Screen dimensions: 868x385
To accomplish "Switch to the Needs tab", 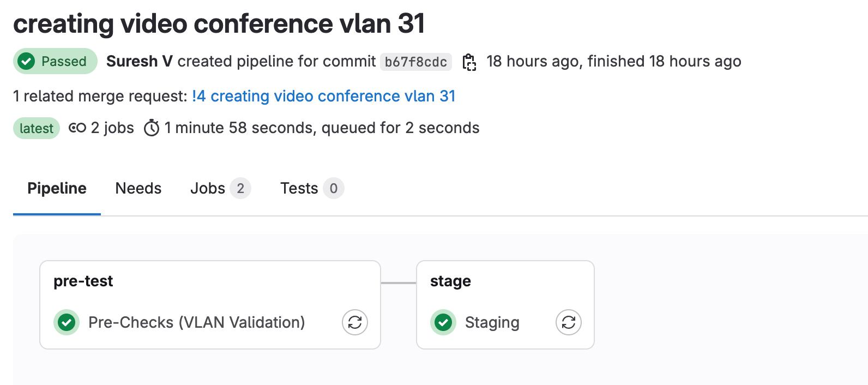I will coord(138,189).
